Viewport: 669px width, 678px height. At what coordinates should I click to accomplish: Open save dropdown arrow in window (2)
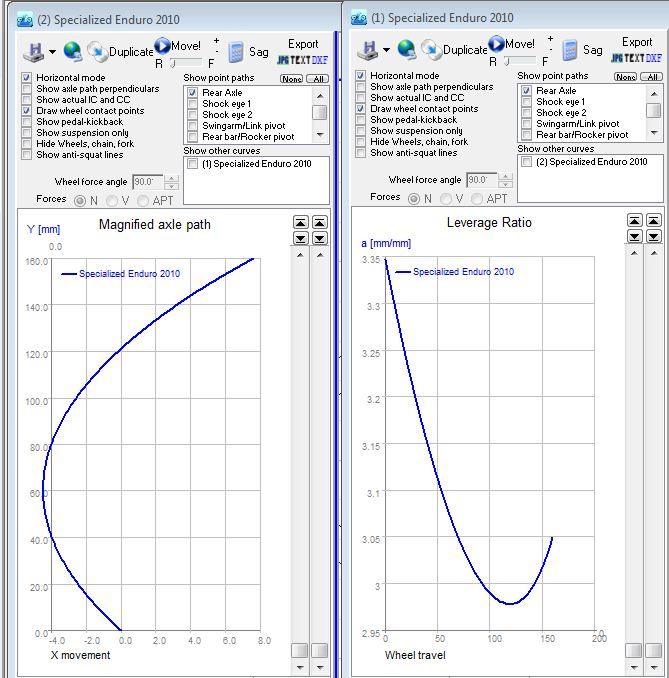(x=52, y=52)
